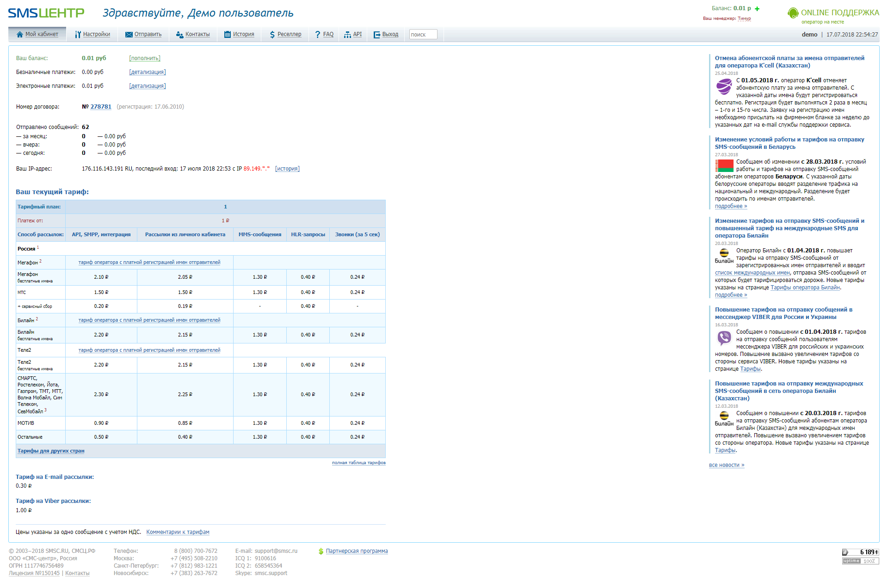Image resolution: width=888 pixels, height=588 pixels.
Task: Click the Beeline logo in 20.03.2018 news
Action: (724, 256)
